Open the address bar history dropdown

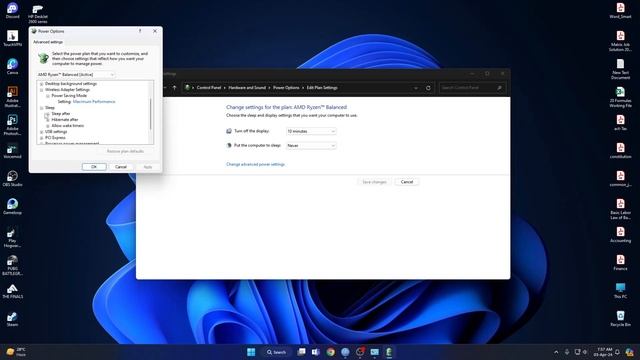point(416,88)
